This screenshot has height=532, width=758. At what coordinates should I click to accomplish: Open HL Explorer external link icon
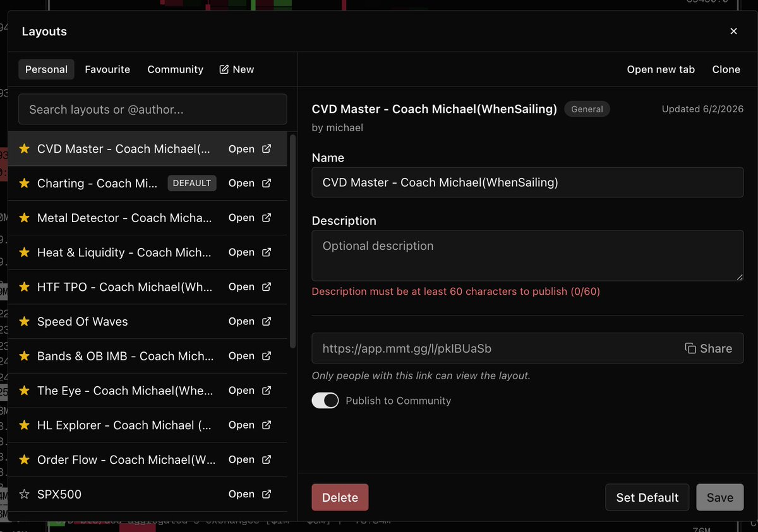coord(267,425)
